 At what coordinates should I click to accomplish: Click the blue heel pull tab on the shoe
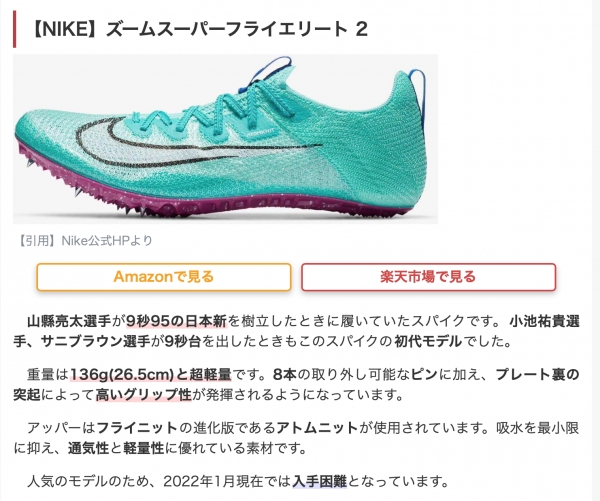pyautogui.click(x=419, y=89)
